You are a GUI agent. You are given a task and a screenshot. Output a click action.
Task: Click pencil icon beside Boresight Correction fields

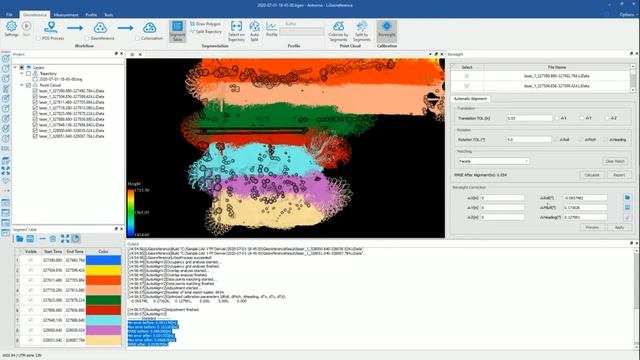pyautogui.click(x=627, y=218)
